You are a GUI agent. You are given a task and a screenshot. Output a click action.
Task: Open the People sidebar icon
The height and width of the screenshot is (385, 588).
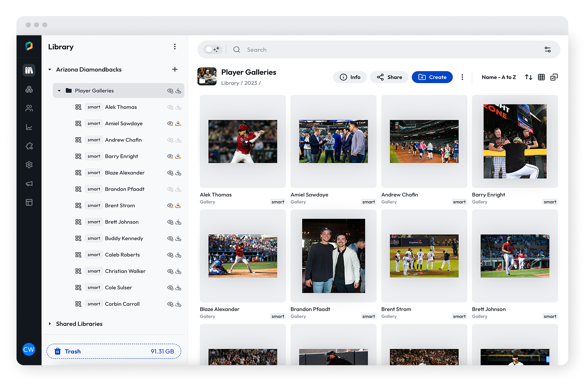click(29, 108)
